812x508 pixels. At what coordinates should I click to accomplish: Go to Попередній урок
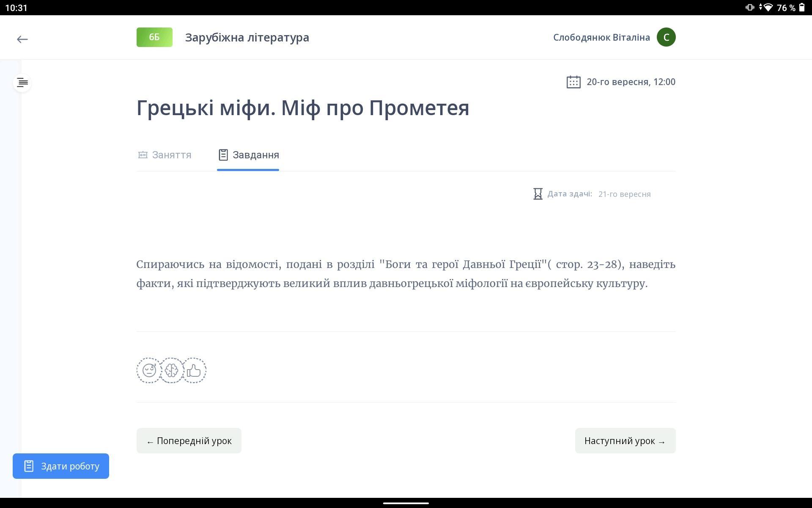click(x=189, y=441)
